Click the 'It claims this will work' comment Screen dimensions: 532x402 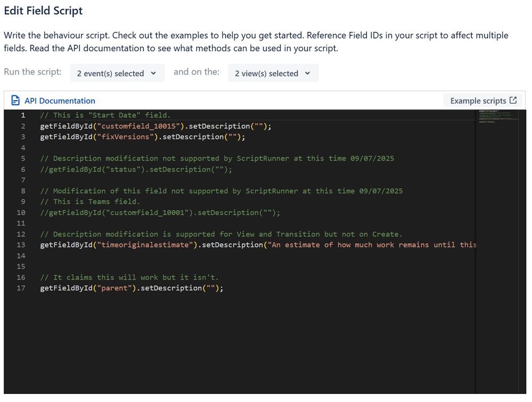[x=129, y=277]
